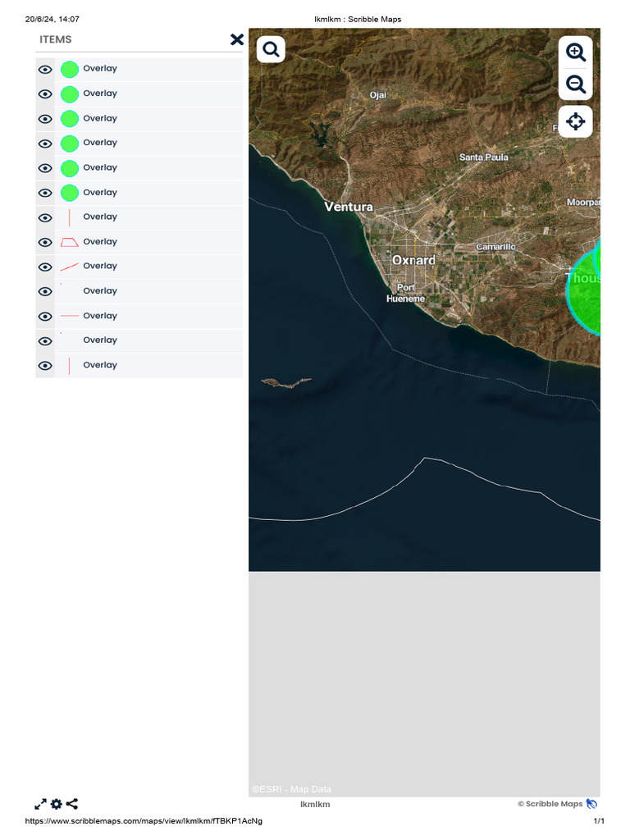The height and width of the screenshot is (840, 630).
Task: Click the fullscreen expand arrows icon
Action: click(x=40, y=805)
